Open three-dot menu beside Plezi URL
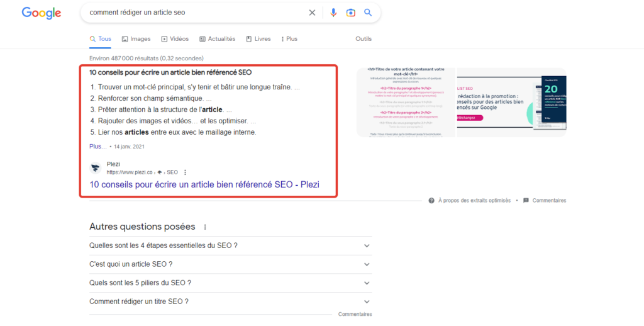 click(x=186, y=172)
